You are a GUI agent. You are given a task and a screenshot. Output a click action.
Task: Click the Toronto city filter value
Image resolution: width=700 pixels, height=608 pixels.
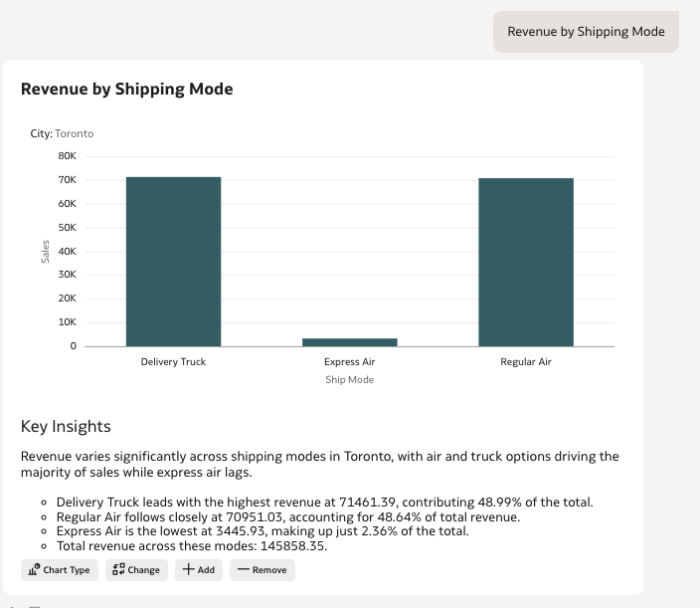74,133
